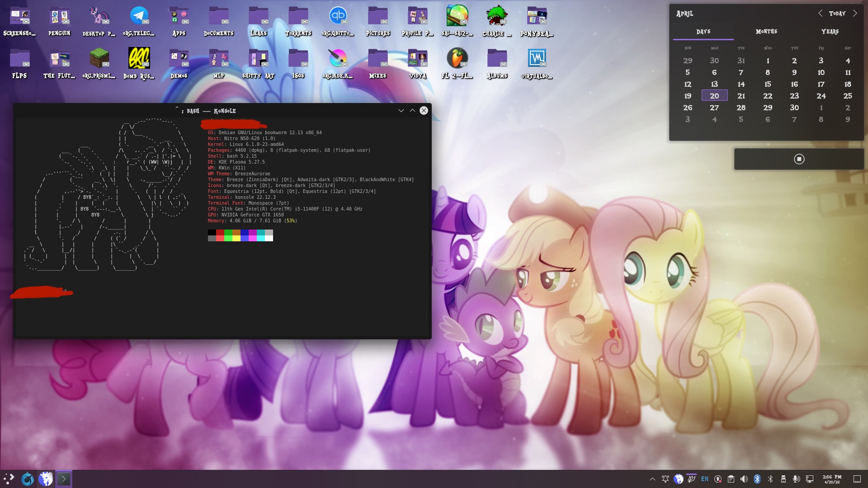Select the Charlie green-haired character icon
Screen dimensions: 868x488
click(x=497, y=16)
